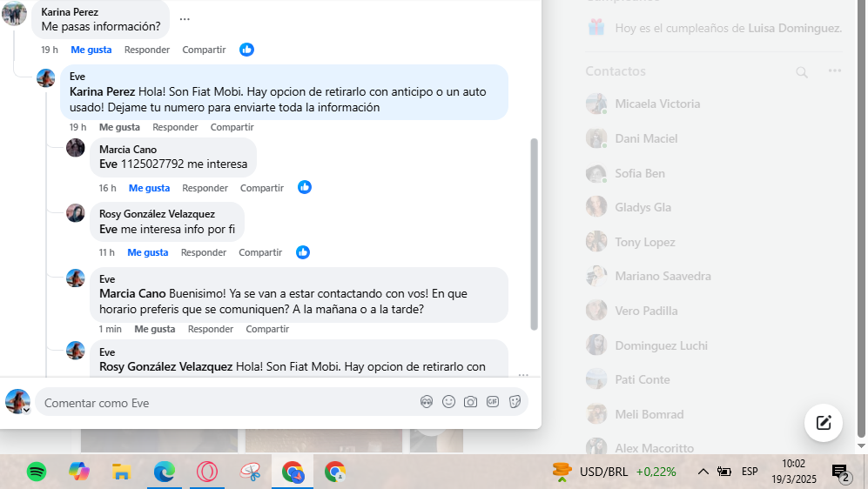This screenshot has width=868, height=489.
Task: Open the Contactos more options menu
Action: point(835,70)
